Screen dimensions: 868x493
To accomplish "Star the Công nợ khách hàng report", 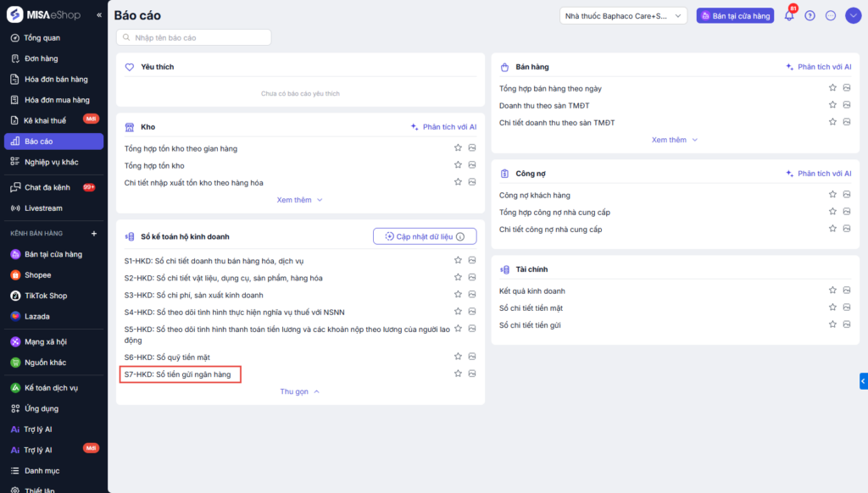I will [x=832, y=195].
